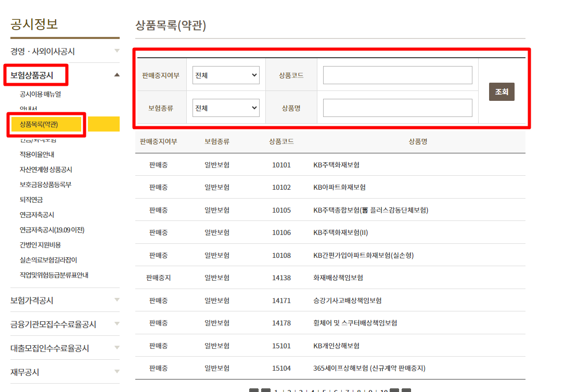Click product code 14171
Viewport: 564px width, 392px height.
pos(281,300)
